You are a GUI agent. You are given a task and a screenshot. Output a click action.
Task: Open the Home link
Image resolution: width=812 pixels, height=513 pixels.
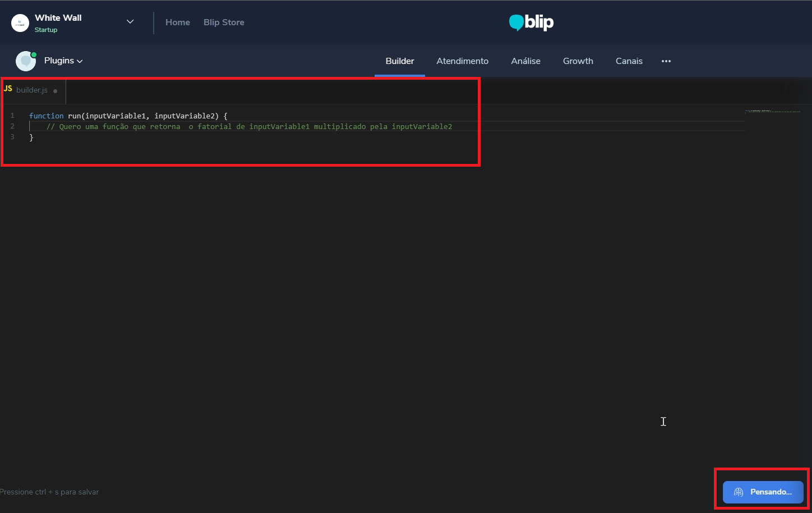click(x=178, y=22)
